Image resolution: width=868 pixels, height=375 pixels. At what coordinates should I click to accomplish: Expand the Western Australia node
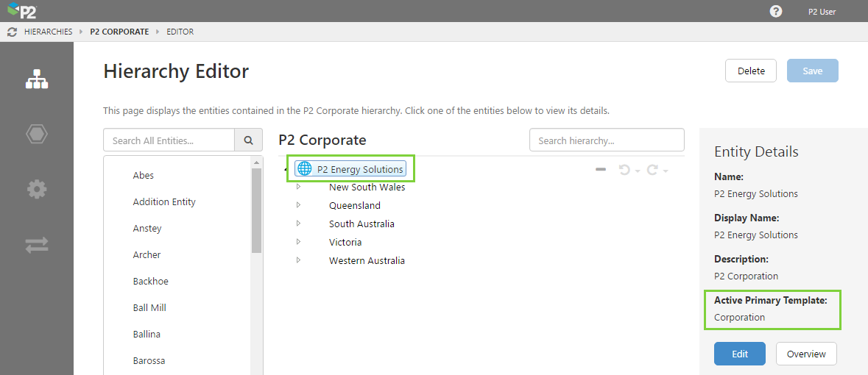[298, 260]
